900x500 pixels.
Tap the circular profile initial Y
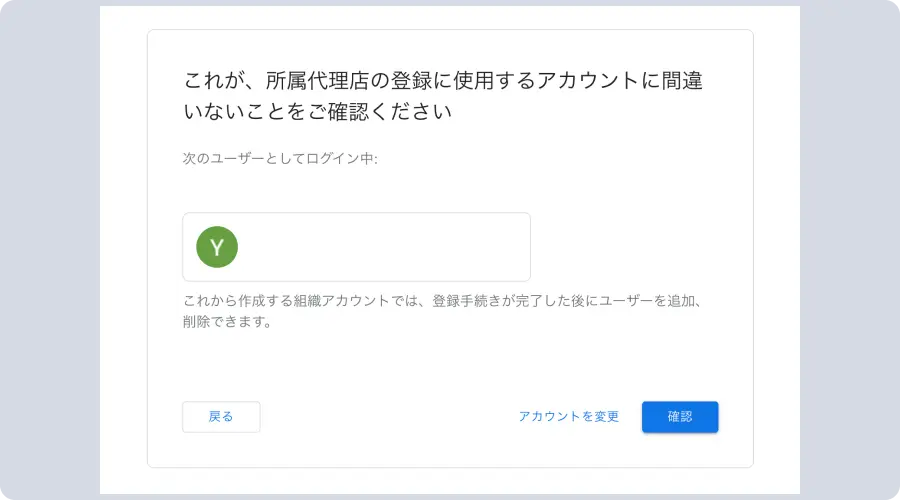click(x=217, y=247)
